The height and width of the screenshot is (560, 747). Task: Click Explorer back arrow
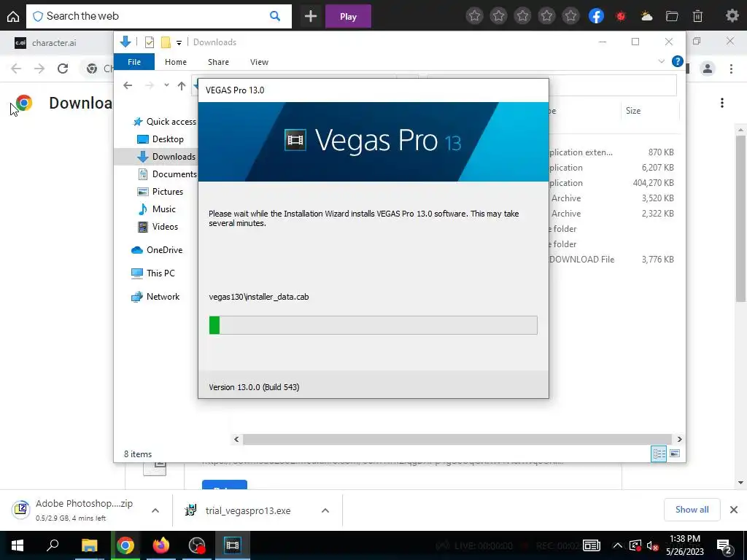click(128, 85)
